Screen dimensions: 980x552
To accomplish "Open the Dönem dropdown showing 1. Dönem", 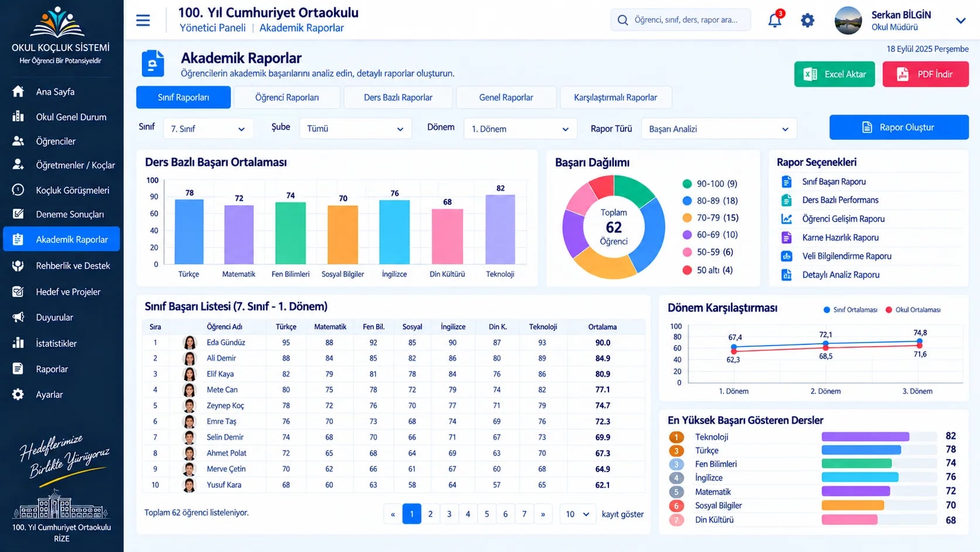I will tap(520, 128).
